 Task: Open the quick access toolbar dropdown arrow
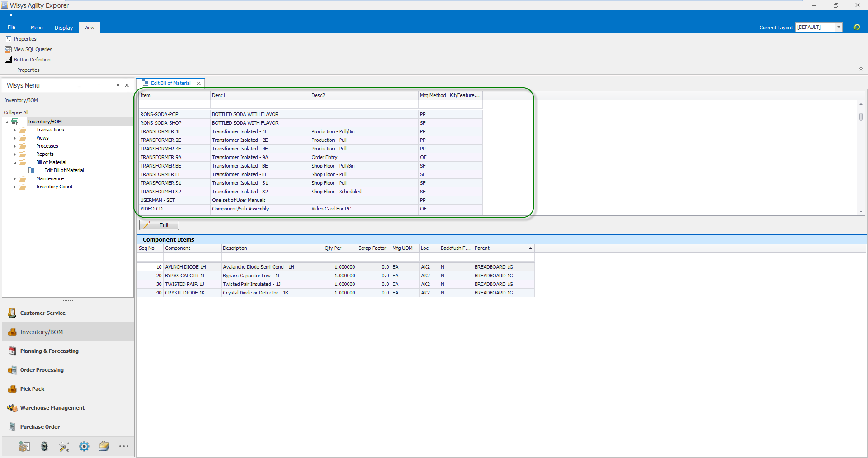(11, 15)
